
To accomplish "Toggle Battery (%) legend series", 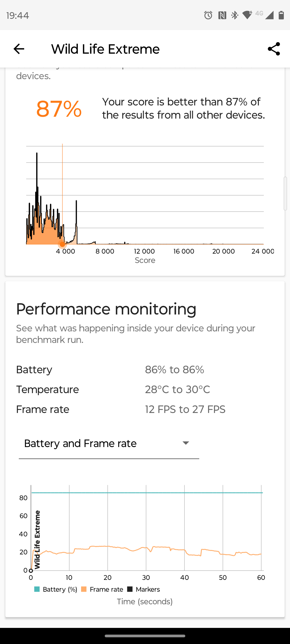I will 56,589.
